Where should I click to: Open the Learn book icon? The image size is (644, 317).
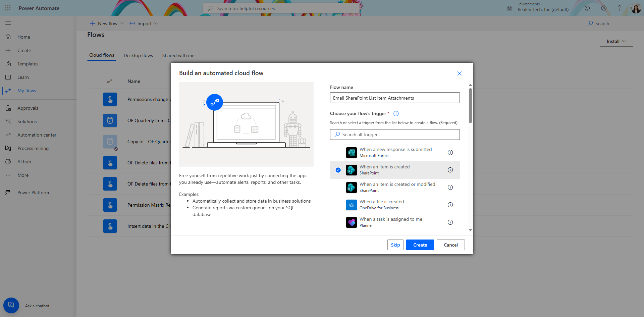tap(8, 77)
